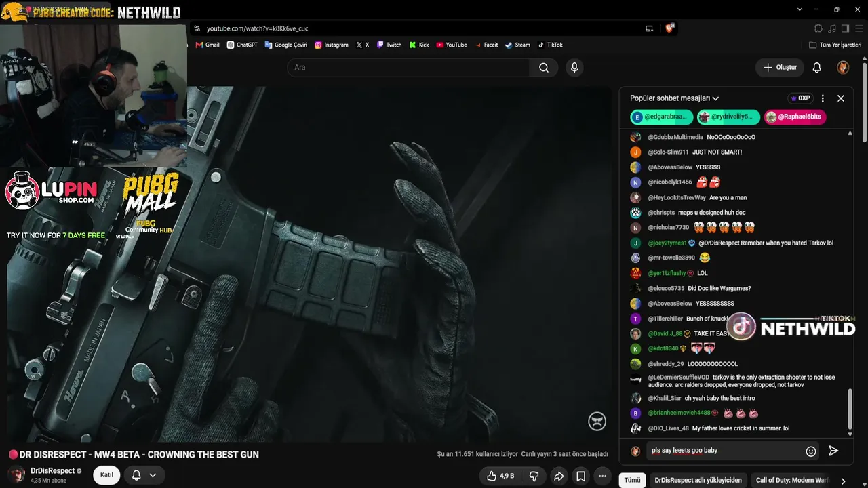Click the @rydrivelily5 pinned chat chip
868x488 pixels.
[x=729, y=117]
